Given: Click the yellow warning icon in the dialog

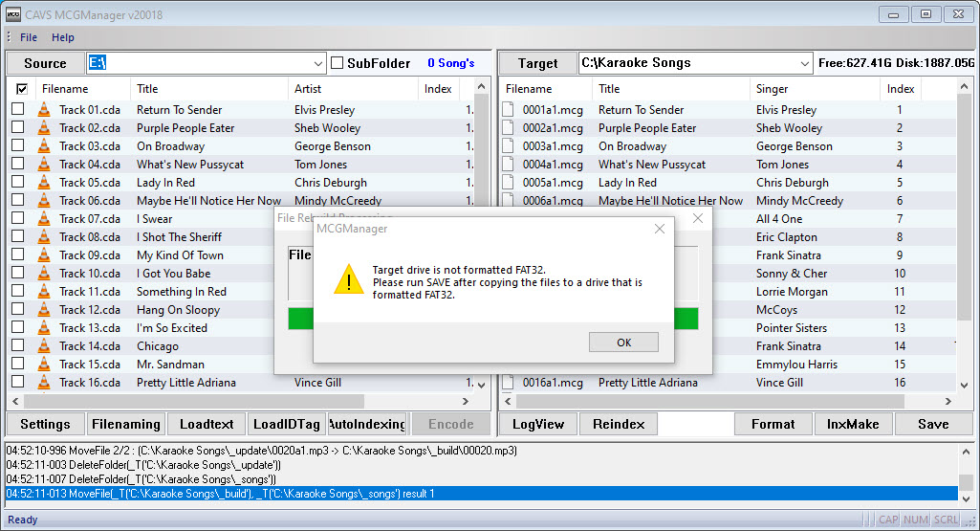Looking at the screenshot, I should coord(349,279).
